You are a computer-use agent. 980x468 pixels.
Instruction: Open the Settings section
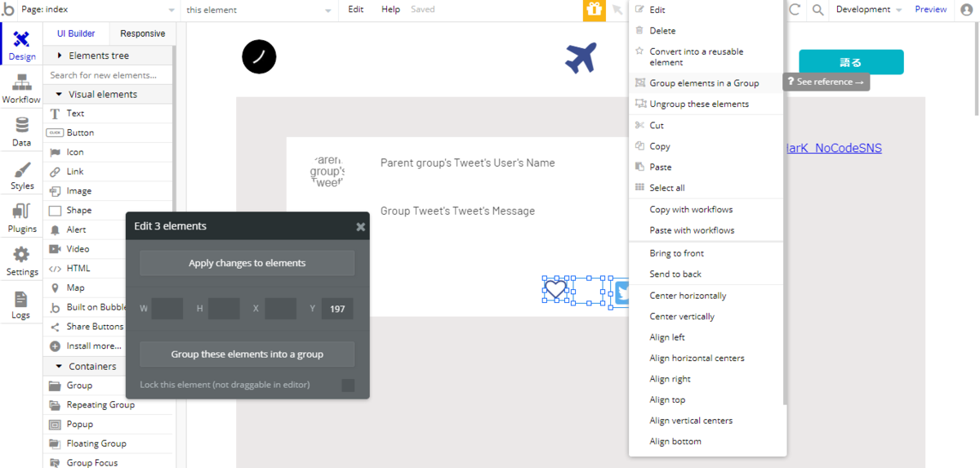(x=21, y=261)
